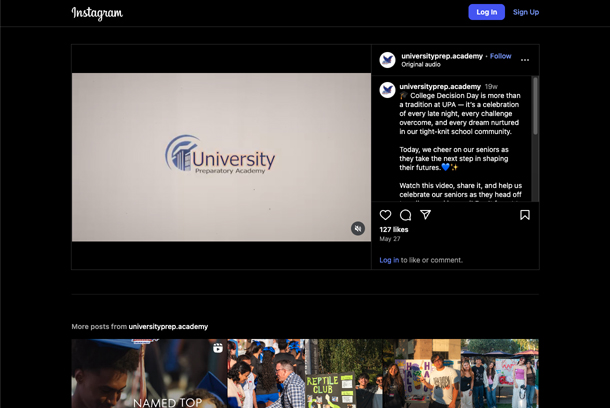This screenshot has width=610, height=408.
Task: Click the May 27 date
Action: click(390, 239)
